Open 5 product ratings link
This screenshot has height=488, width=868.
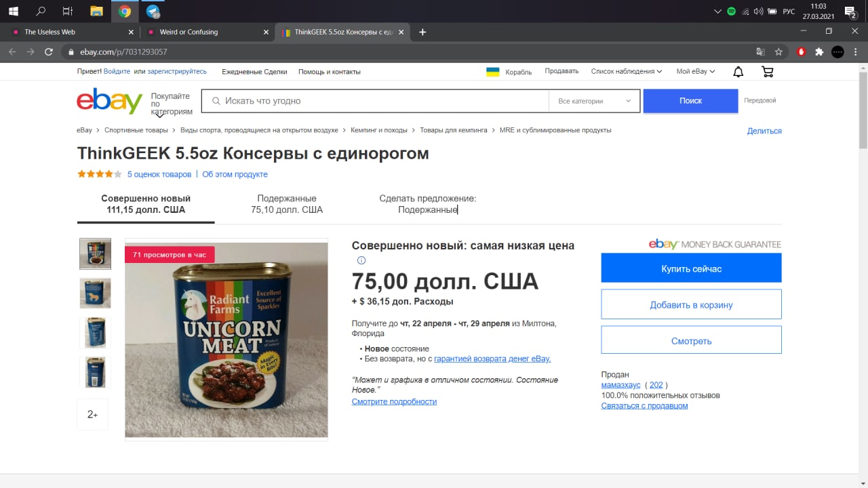coord(159,174)
